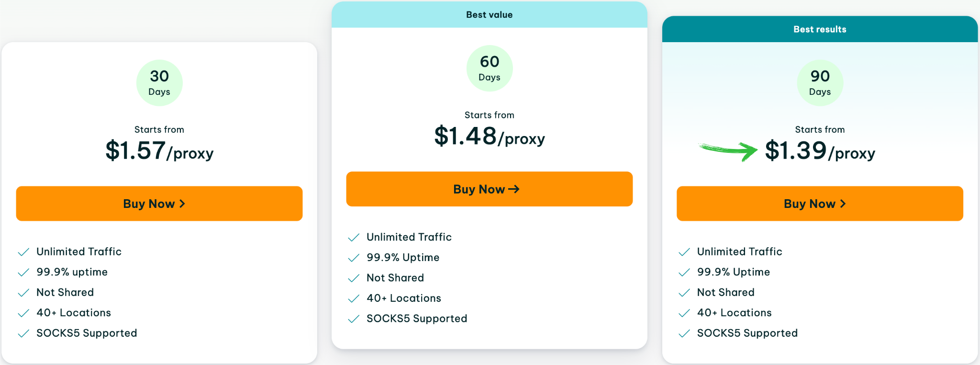The image size is (980, 365).
Task: Click Buy Now for the 60 Days plan
Action: (490, 189)
